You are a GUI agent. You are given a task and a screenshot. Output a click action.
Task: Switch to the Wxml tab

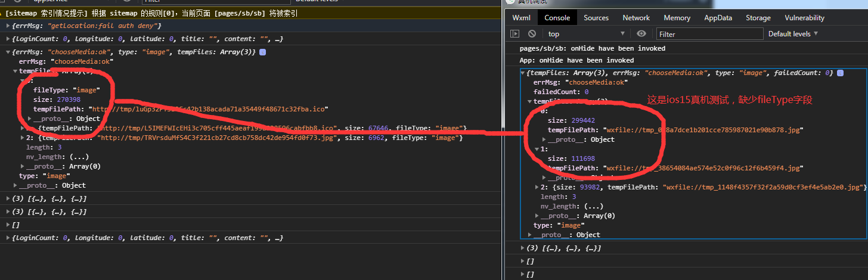click(522, 18)
